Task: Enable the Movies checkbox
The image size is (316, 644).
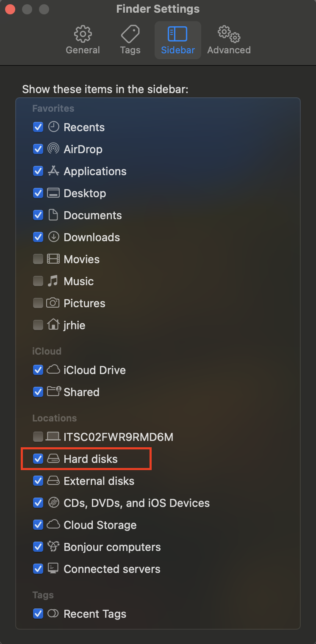Action: pos(38,259)
